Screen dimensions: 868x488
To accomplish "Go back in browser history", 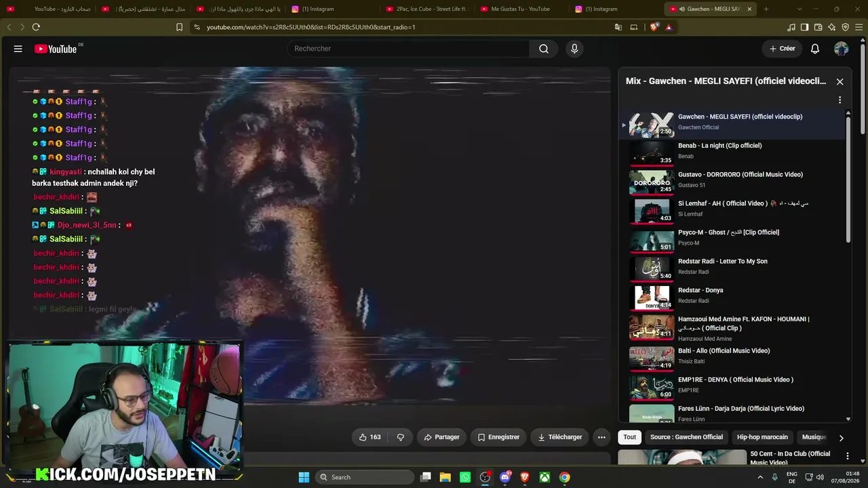I will point(9,27).
